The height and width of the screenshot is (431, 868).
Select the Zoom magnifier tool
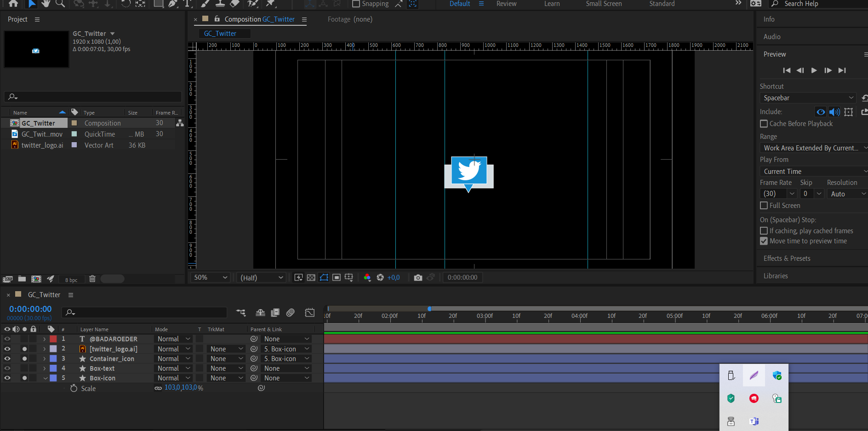pos(60,4)
